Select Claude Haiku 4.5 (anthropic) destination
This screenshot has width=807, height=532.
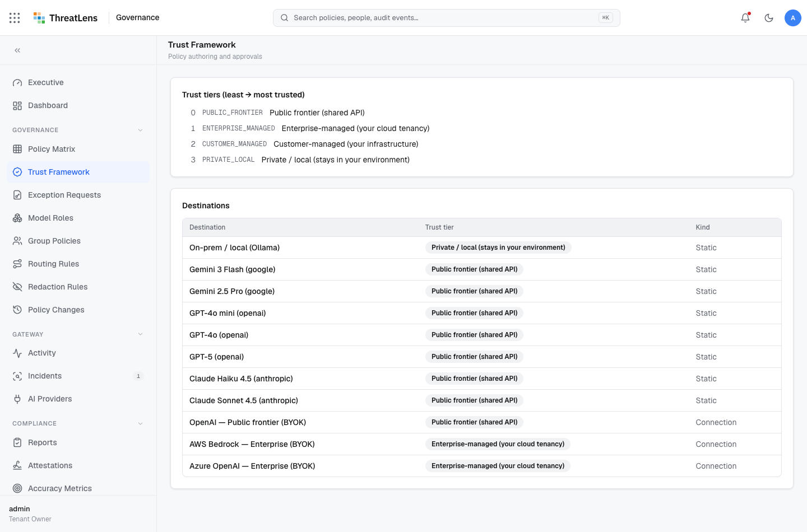click(x=482, y=379)
